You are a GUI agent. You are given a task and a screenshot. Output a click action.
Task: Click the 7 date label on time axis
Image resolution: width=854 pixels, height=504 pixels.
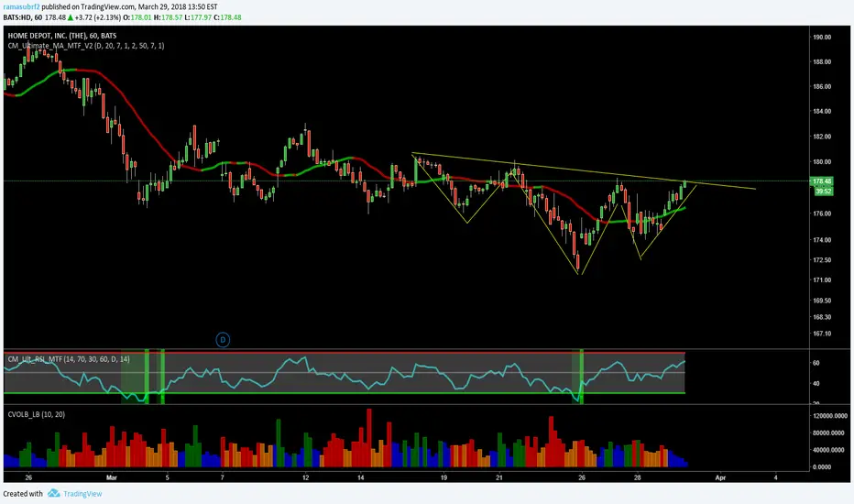[223, 477]
